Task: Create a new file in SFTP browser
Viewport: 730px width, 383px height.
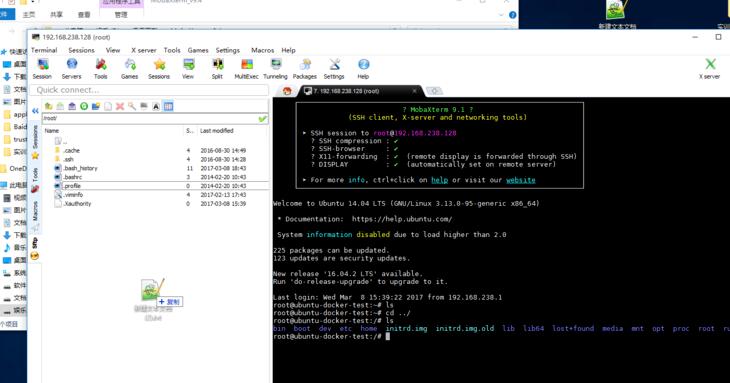Action: click(x=108, y=107)
